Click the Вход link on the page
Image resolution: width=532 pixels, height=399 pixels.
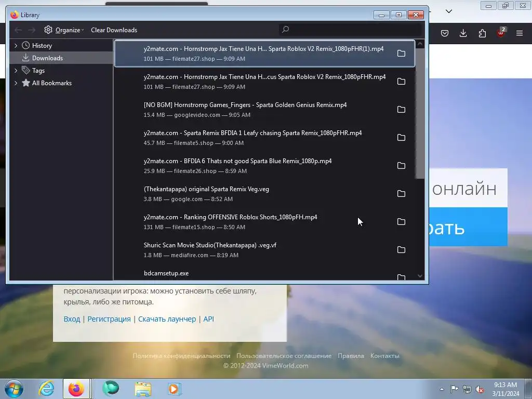(72, 319)
